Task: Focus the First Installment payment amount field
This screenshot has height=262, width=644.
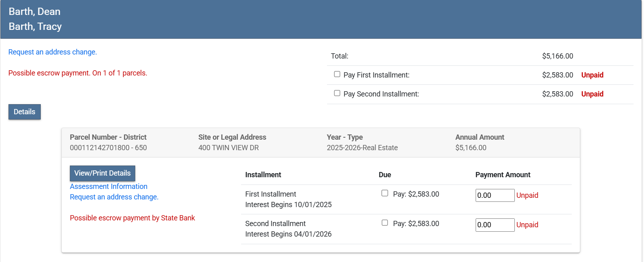Action: click(495, 195)
